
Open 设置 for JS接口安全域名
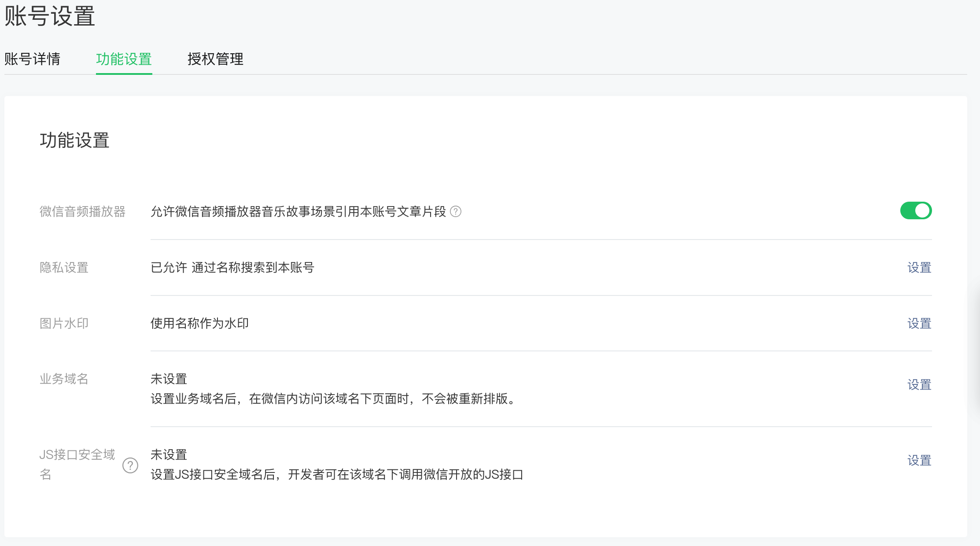(919, 461)
